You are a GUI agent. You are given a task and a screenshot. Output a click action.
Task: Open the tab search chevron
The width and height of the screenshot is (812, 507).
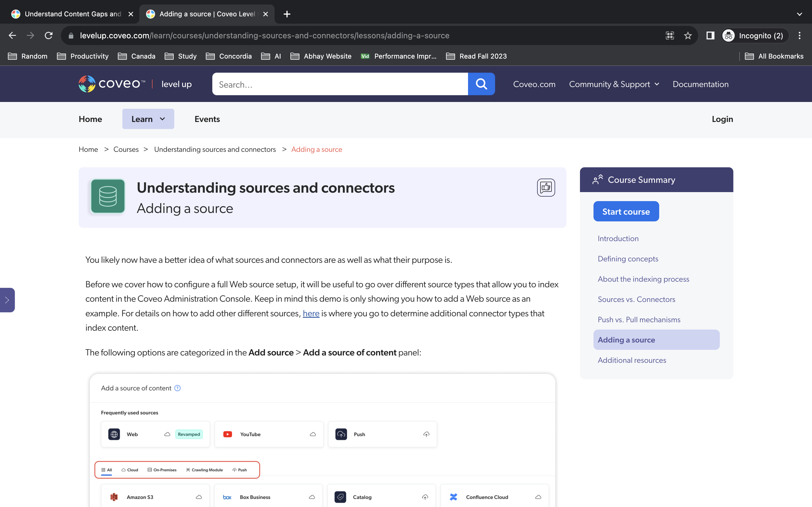pyautogui.click(x=799, y=14)
